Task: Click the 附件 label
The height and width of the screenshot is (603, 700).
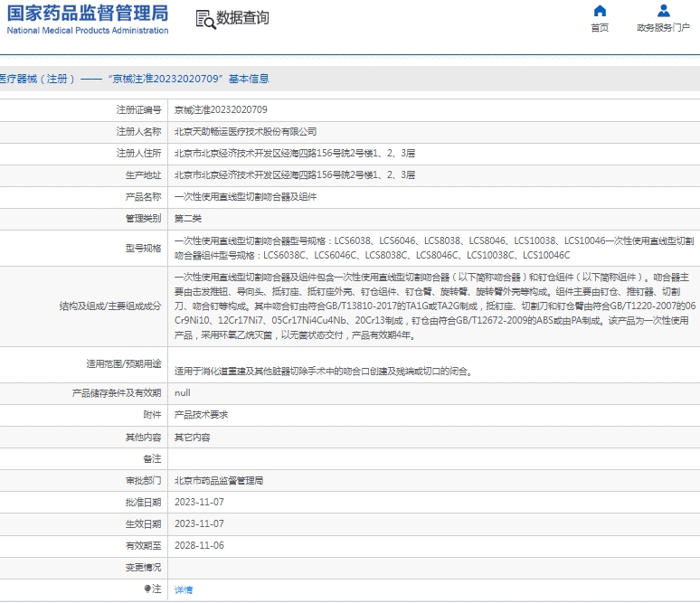Action: (x=152, y=415)
